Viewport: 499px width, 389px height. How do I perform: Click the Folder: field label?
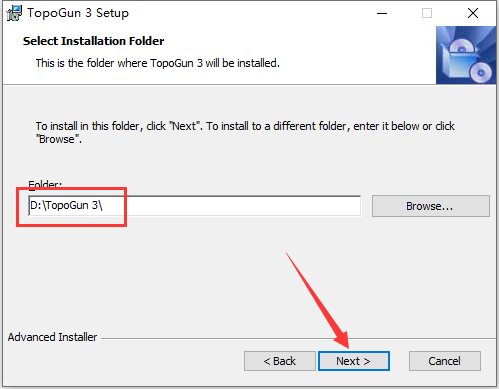click(x=45, y=184)
